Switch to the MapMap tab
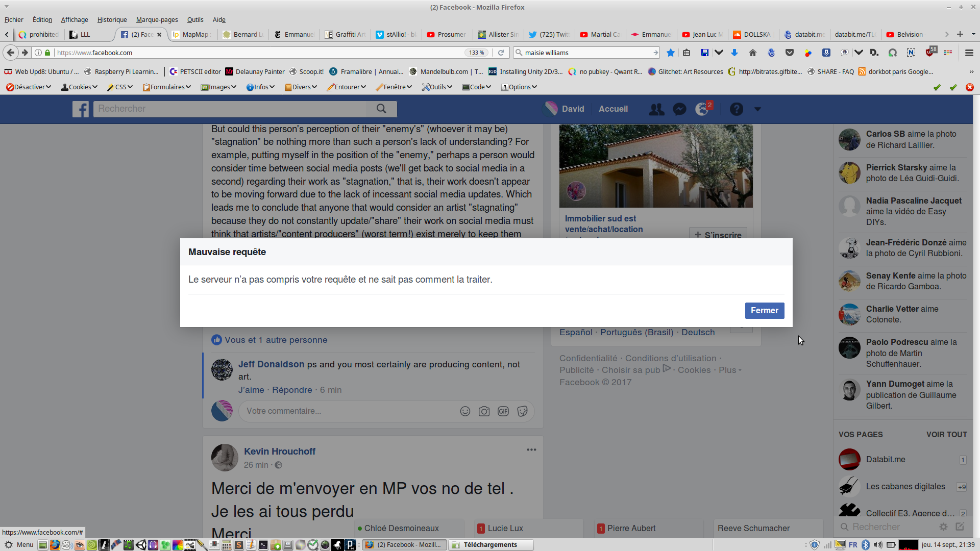 point(195,35)
